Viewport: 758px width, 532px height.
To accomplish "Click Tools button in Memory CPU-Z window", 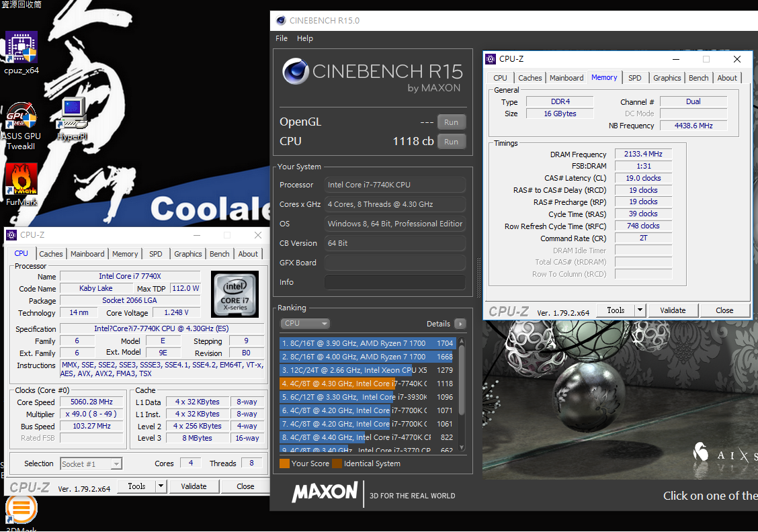I will coord(616,310).
